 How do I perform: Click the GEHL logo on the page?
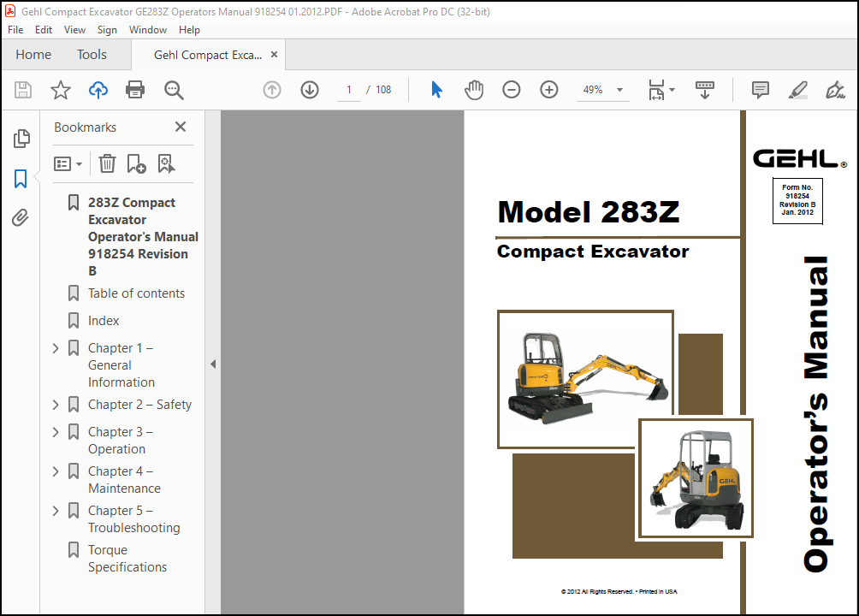(x=800, y=159)
